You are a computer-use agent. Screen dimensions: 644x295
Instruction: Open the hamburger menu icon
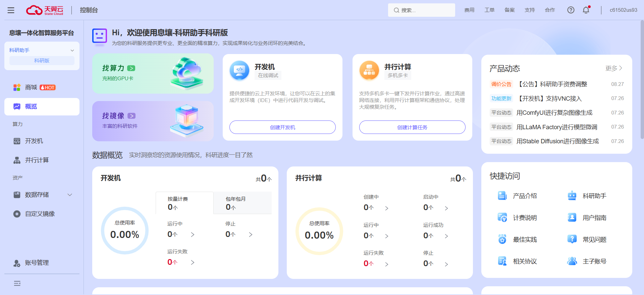(11, 10)
